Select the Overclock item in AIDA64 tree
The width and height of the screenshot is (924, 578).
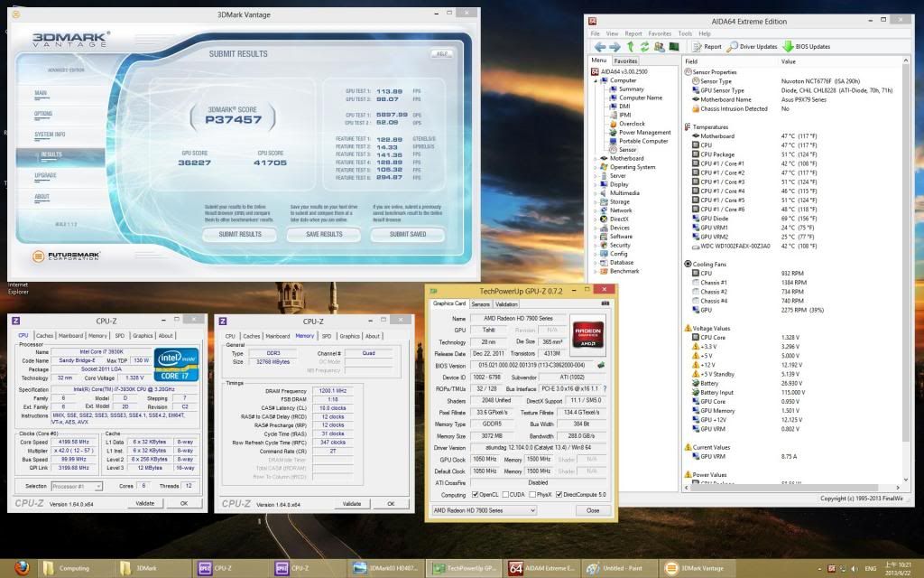tap(632, 124)
